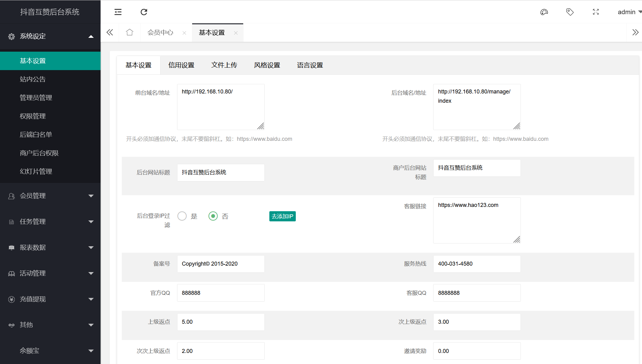Click the 活动管理 book icon

coord(11,274)
